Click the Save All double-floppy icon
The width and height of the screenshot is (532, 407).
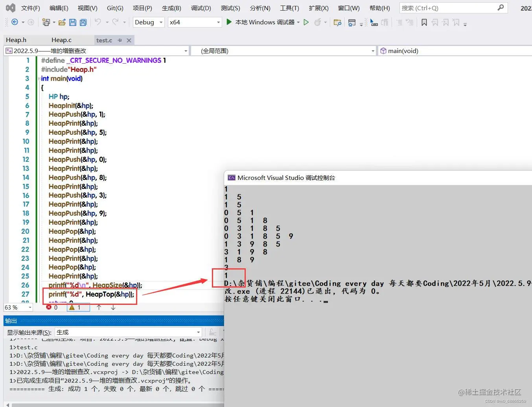pyautogui.click(x=83, y=22)
